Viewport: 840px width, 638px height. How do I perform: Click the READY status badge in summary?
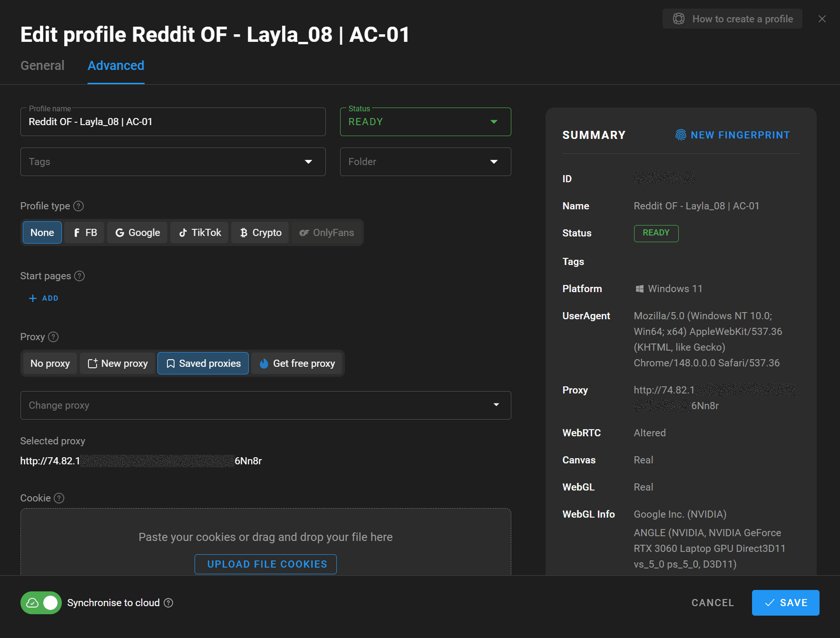[656, 233]
